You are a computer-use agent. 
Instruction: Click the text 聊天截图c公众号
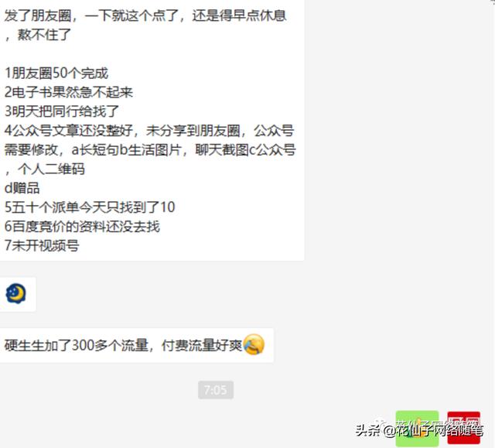coord(245,149)
